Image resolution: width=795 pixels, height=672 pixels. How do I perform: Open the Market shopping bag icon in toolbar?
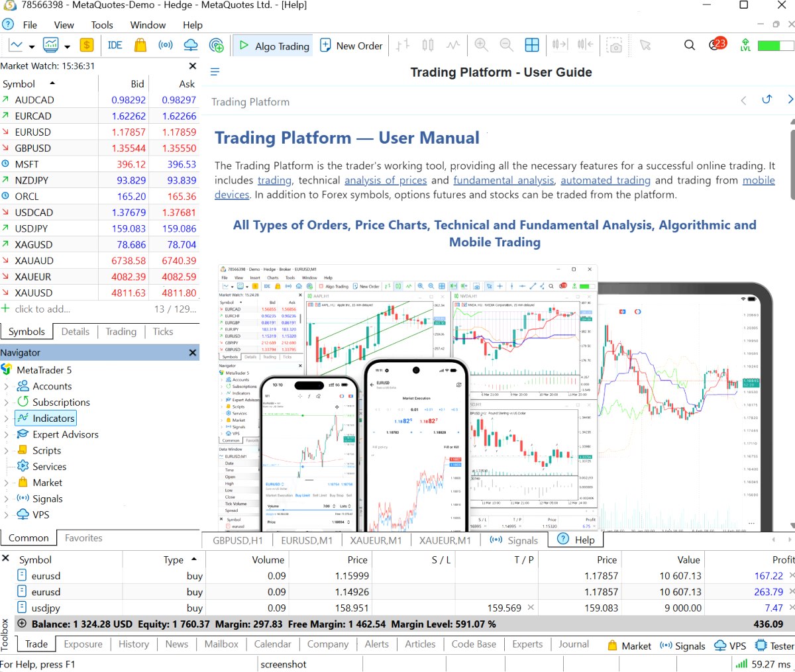pos(140,45)
